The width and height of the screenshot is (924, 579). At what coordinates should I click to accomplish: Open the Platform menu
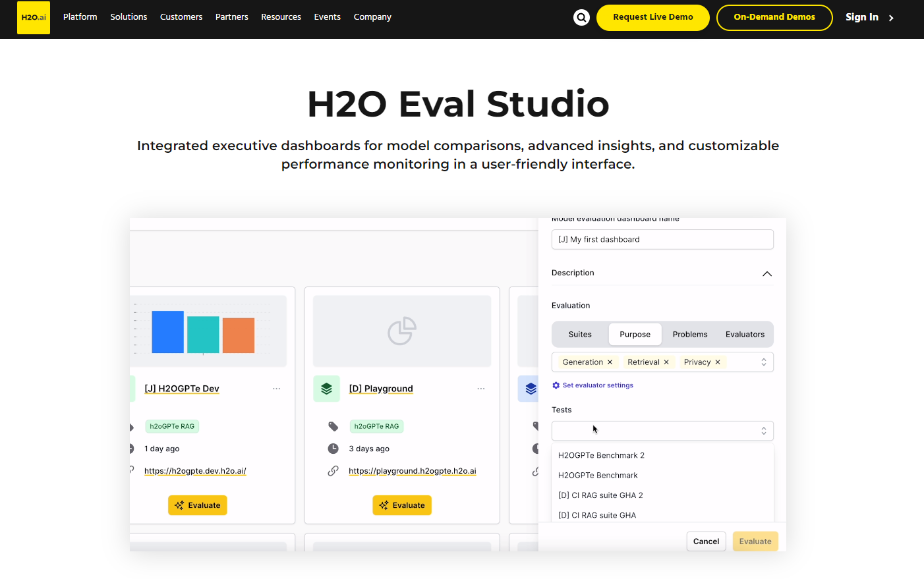(x=80, y=17)
